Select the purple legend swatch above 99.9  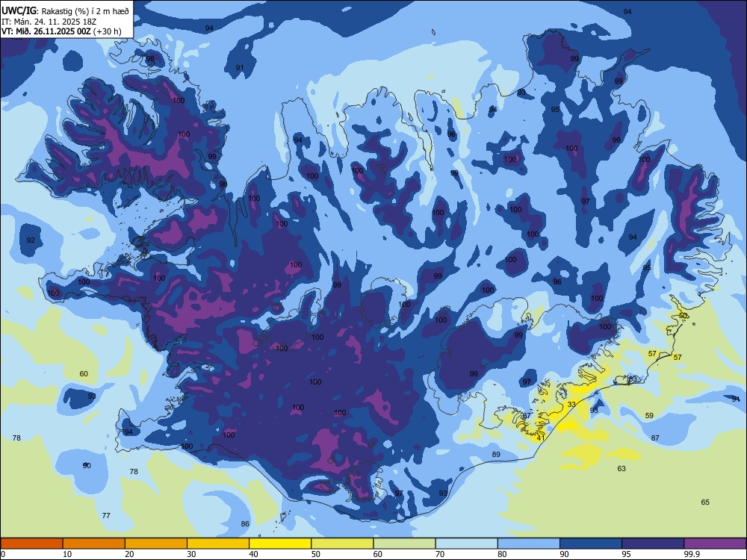715,544
